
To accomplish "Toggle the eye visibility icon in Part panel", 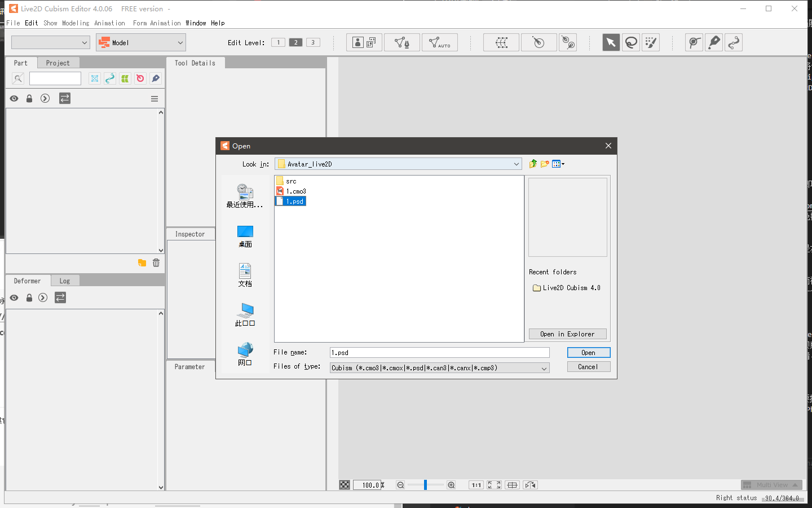I will coord(14,98).
